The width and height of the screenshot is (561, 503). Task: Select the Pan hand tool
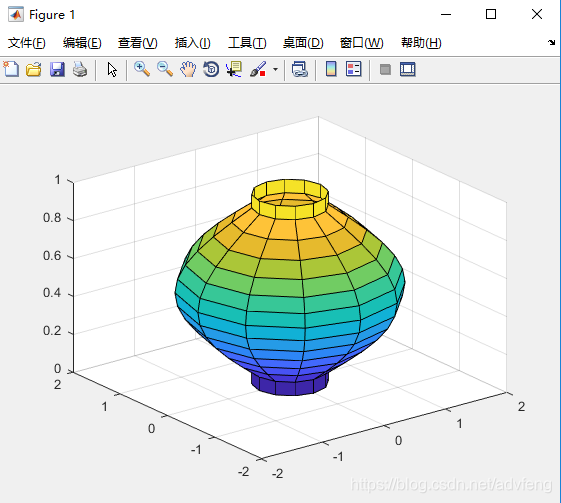point(188,69)
